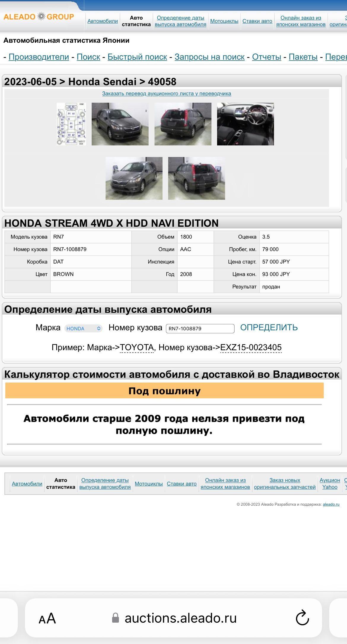347x644 pixels.
Task: Use the TOYOTA example link
Action: (137, 347)
